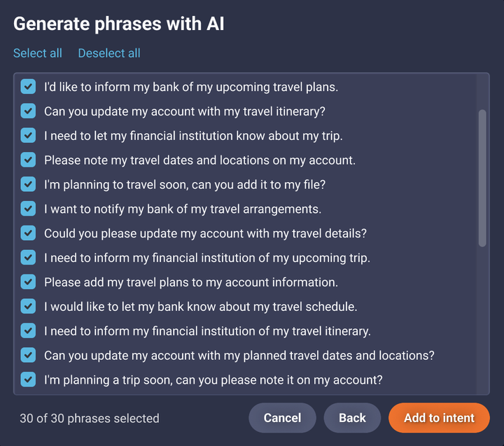
Task: Uncheck "I'm planning a trip soon" phrase
Action: click(x=28, y=379)
